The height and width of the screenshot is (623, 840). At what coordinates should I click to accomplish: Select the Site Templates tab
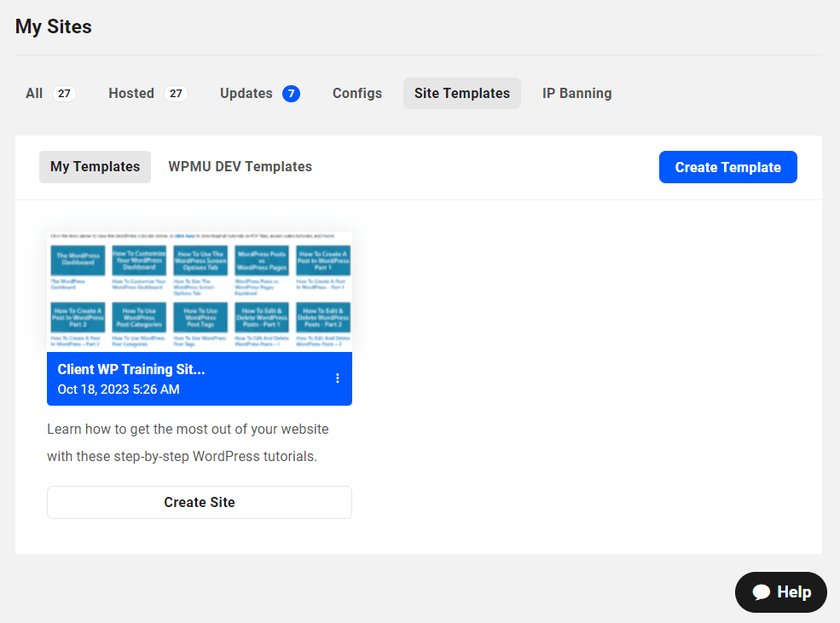[461, 94]
